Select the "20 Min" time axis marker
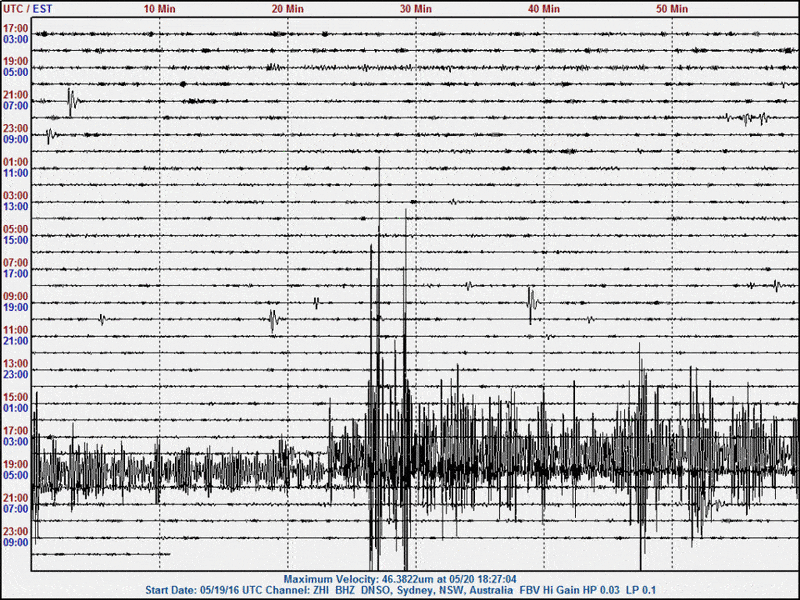The height and width of the screenshot is (600, 800). 287,8
